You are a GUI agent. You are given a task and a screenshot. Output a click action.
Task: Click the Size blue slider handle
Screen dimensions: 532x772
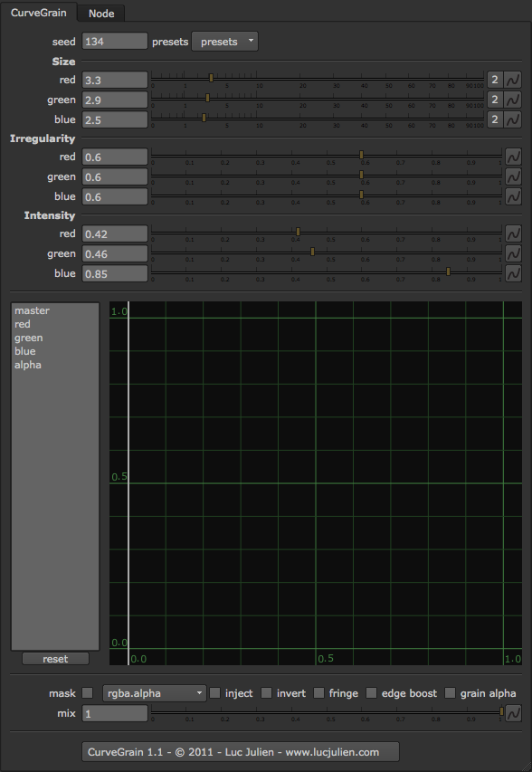point(204,117)
